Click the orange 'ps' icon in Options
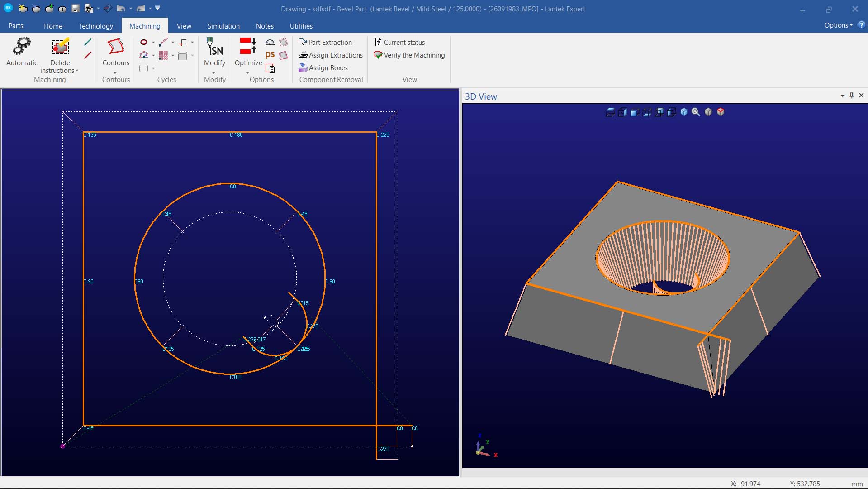 (270, 55)
